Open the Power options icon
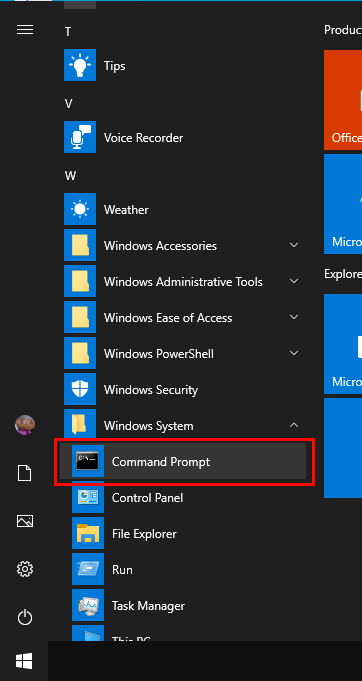Viewport: 362px width, 681px height. coord(25,617)
